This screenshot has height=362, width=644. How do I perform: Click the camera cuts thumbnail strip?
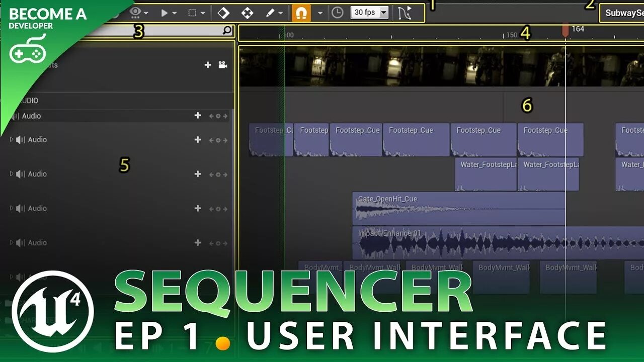point(441,66)
